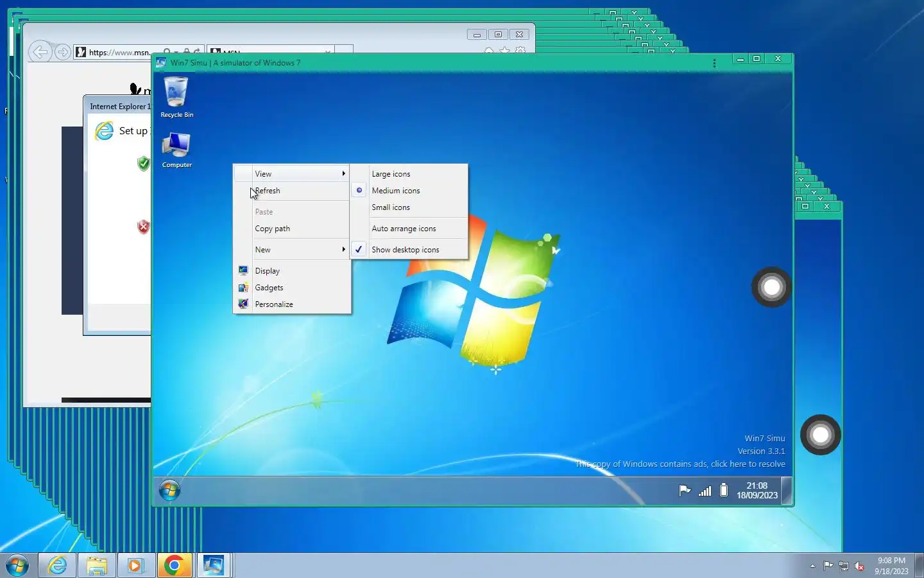Click the ads notice "click here to resolve"
The width and height of the screenshot is (924, 578).
(748, 464)
